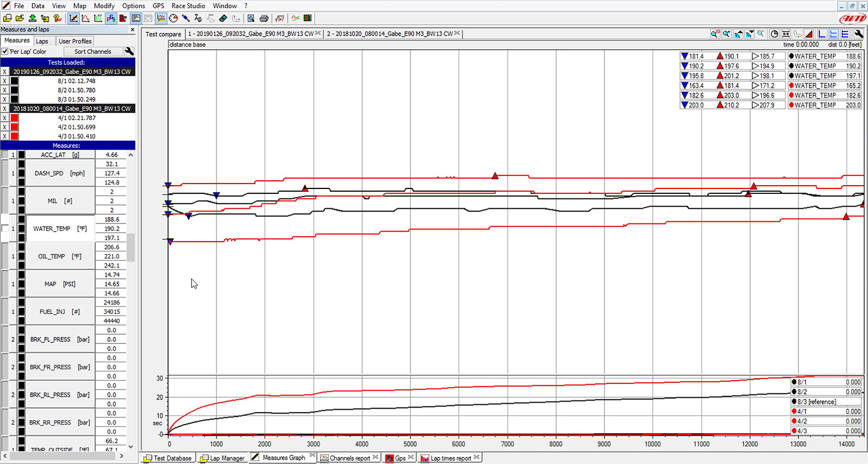The image size is (868, 464).
Task: Click the OIL_TEMP channel button
Action: [x=60, y=256]
